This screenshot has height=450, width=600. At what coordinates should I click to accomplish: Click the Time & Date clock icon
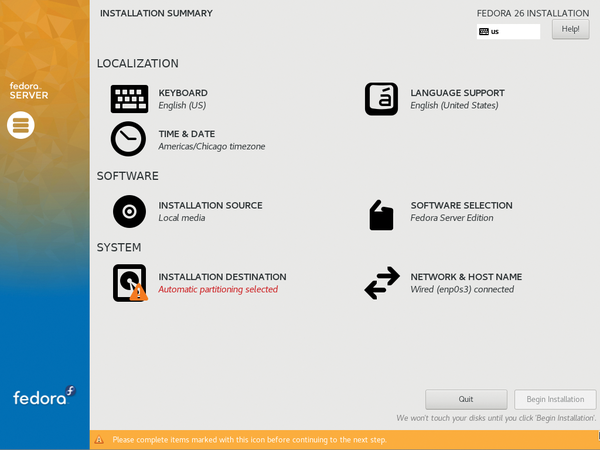128,139
